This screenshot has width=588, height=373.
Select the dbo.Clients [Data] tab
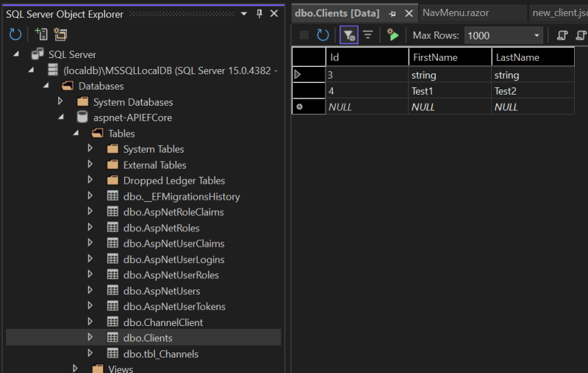point(337,13)
